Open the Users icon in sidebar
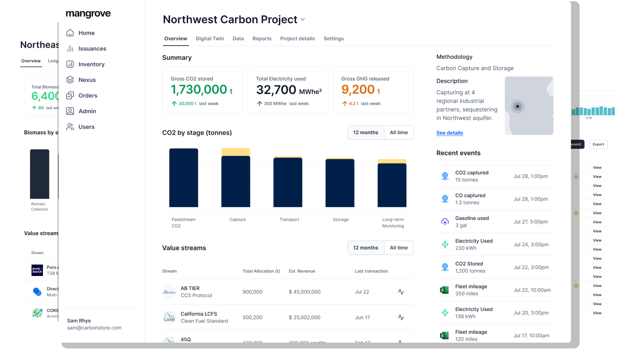The height and width of the screenshot is (353, 644). pyautogui.click(x=70, y=127)
